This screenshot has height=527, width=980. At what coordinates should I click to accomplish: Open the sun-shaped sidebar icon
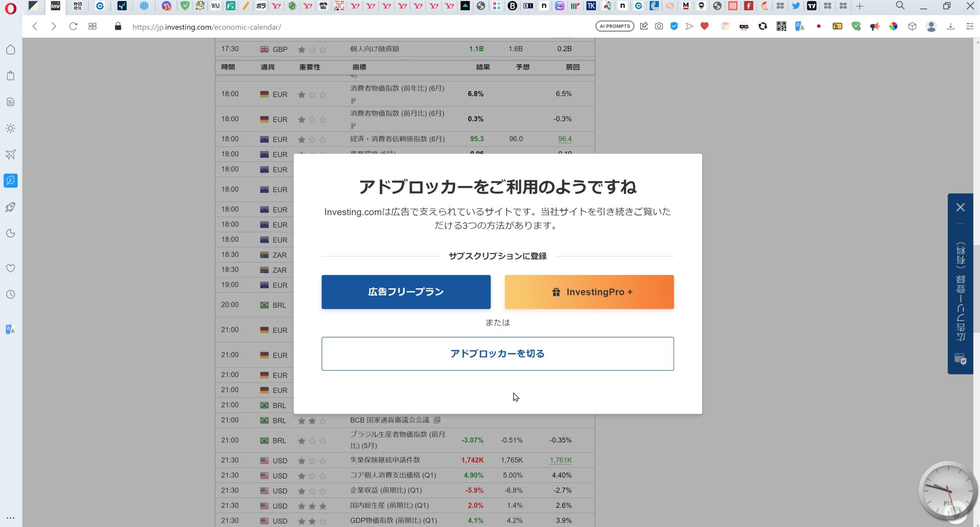10,128
